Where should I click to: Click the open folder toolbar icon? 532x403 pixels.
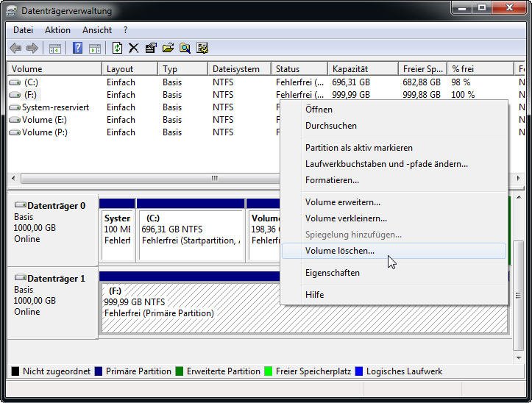pos(168,49)
